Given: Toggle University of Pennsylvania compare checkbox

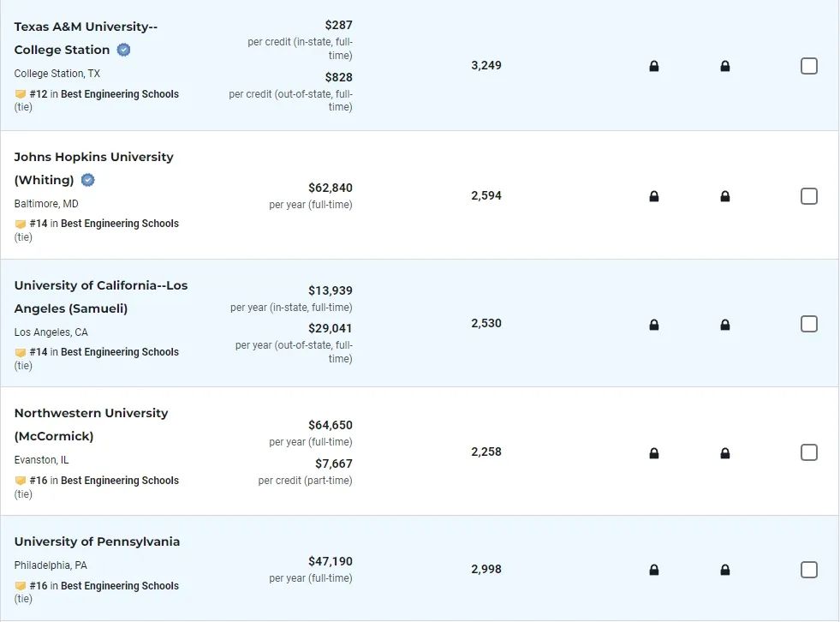Looking at the screenshot, I should tap(809, 570).
